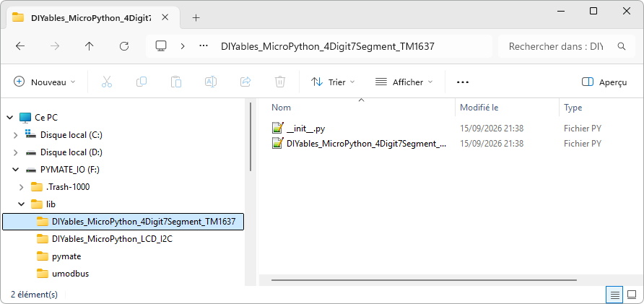Select the pymate folder in tree
The height and width of the screenshot is (304, 644).
pos(66,256)
